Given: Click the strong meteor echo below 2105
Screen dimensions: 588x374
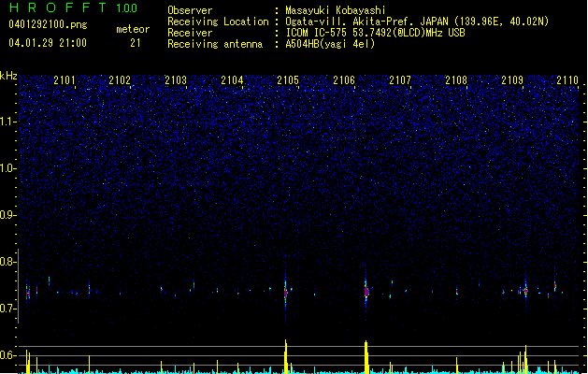Looking at the screenshot, I should 286,292.
